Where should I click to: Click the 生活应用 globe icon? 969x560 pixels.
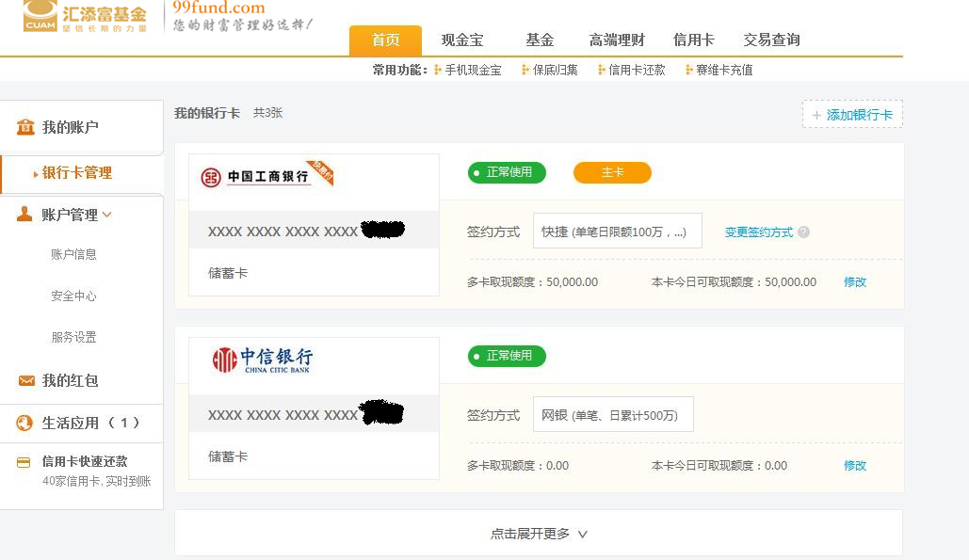[x=25, y=424]
